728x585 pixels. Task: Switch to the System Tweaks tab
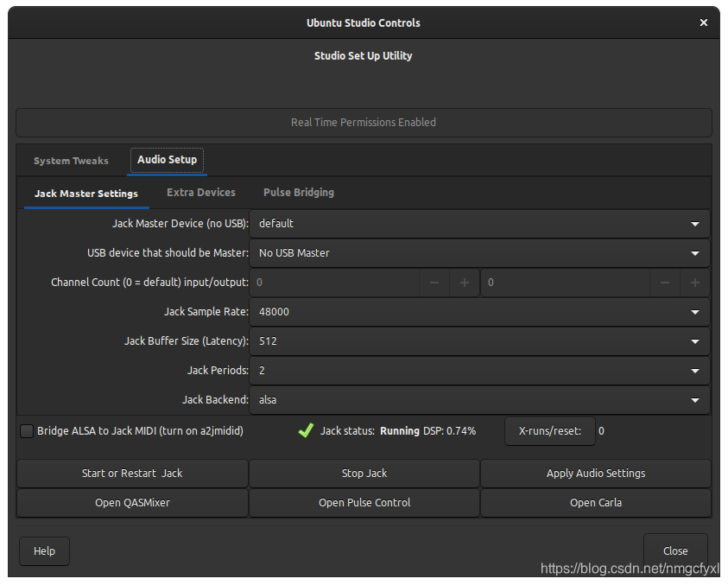(71, 161)
